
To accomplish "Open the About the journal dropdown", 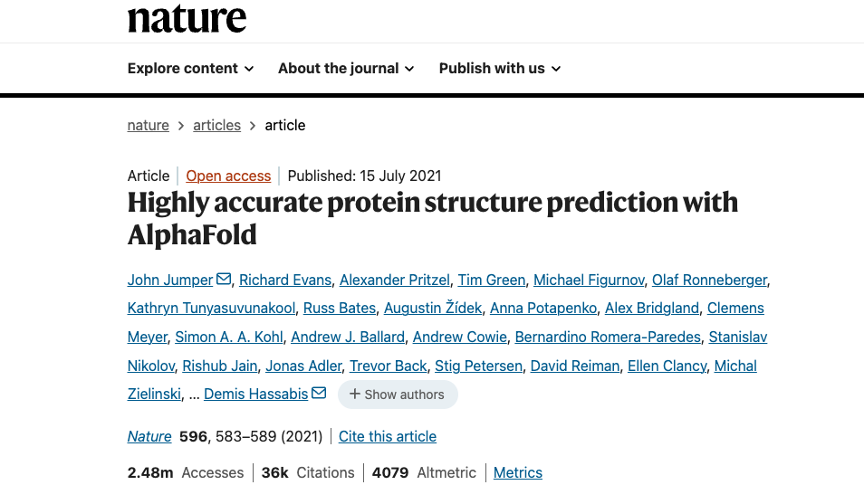I will point(346,69).
